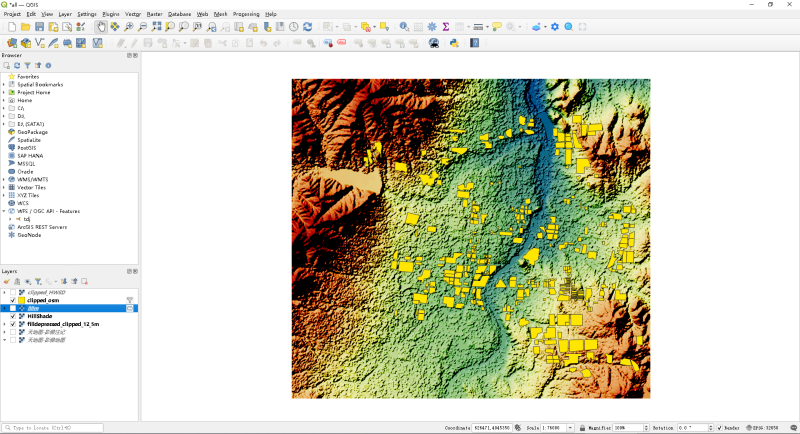Refresh the map canvas
The width and height of the screenshot is (800, 434).
click(x=307, y=27)
